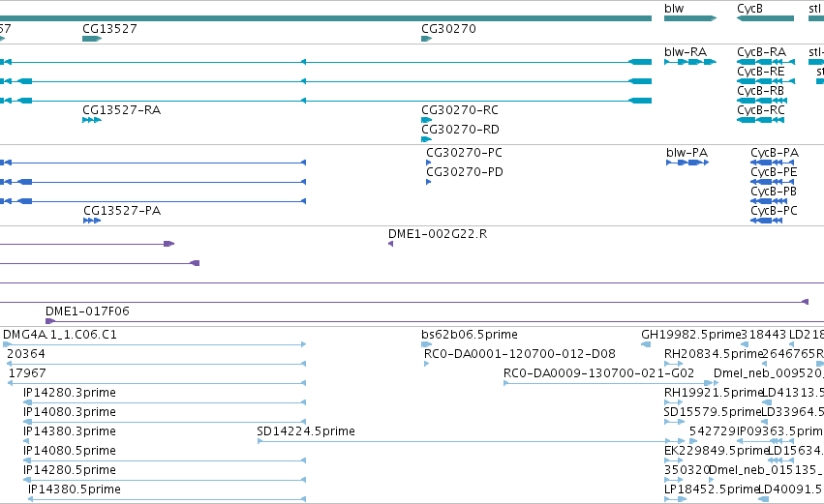Select the alignment labeled 542729

coord(712,431)
